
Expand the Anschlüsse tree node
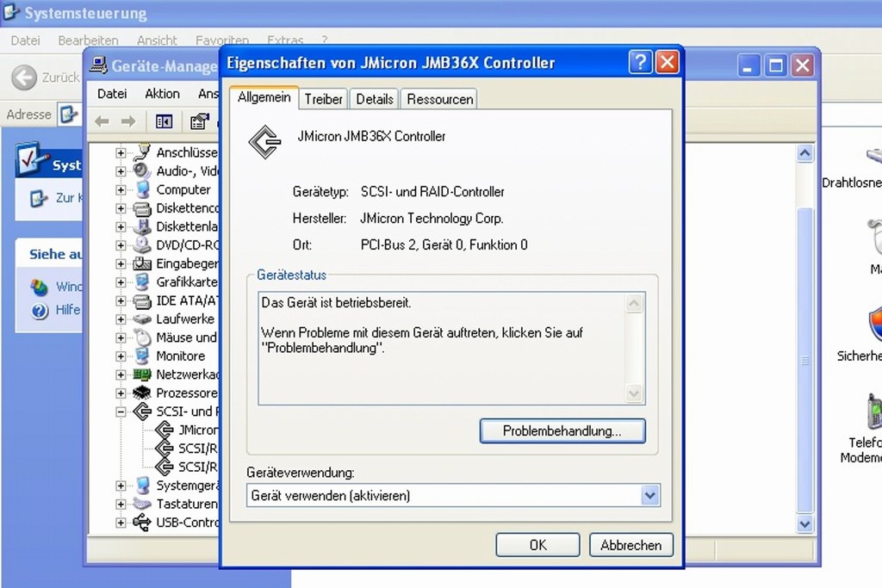[121, 152]
